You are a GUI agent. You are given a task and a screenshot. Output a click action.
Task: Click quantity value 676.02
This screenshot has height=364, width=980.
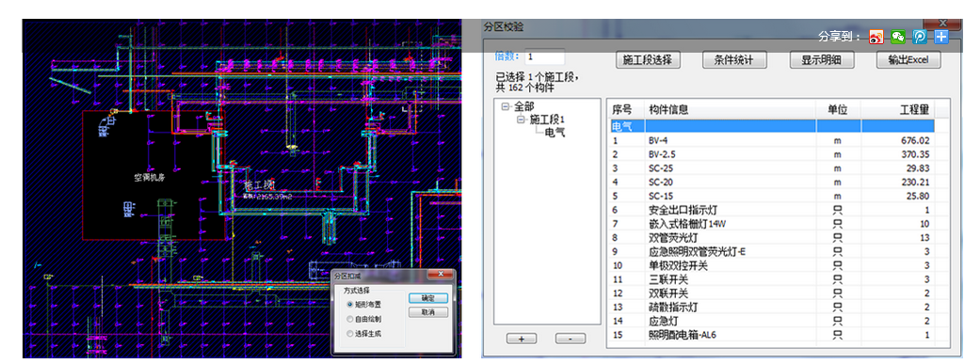tap(914, 141)
